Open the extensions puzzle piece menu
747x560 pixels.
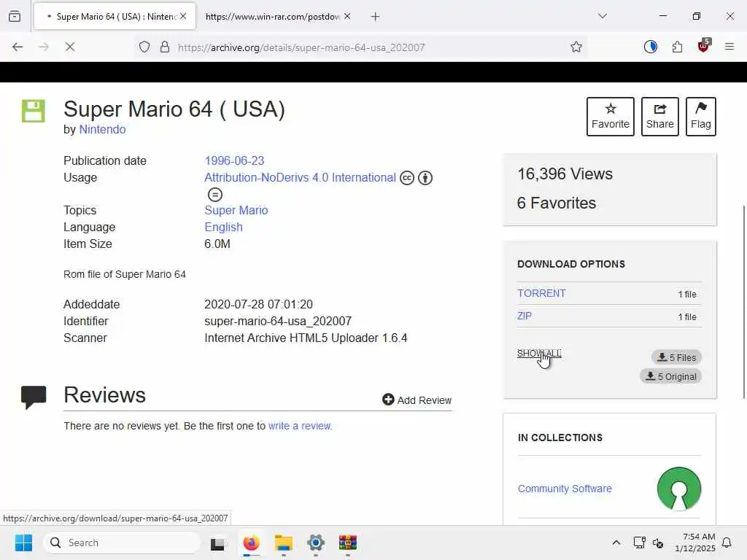coord(677,47)
